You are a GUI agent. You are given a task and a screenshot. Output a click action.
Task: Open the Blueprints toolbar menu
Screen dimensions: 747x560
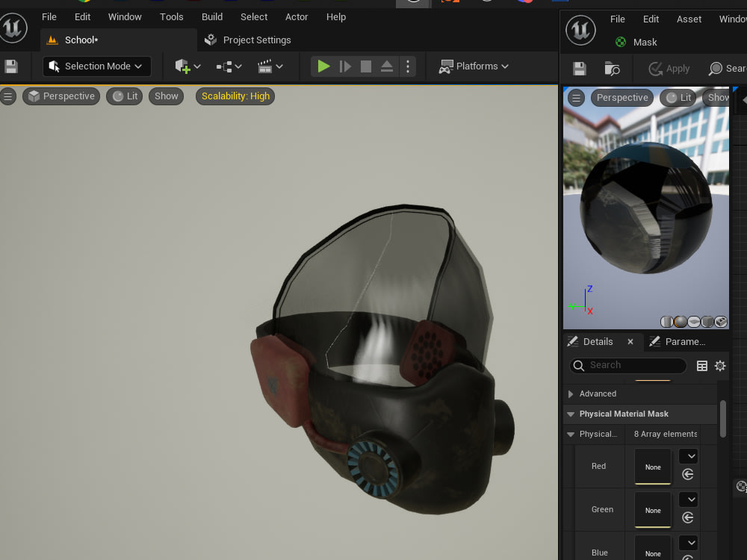[229, 66]
